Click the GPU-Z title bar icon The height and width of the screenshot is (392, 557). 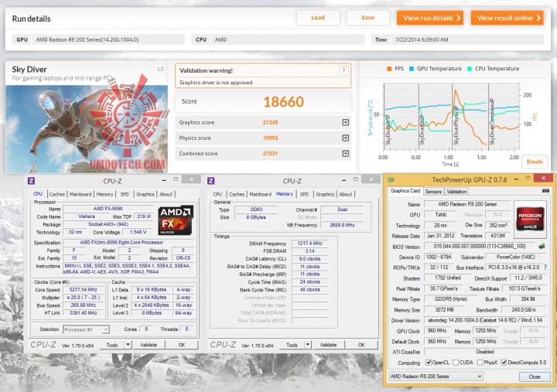coord(391,179)
